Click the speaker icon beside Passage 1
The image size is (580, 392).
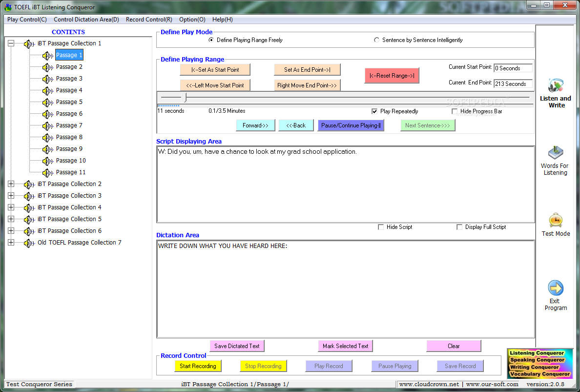coord(48,56)
